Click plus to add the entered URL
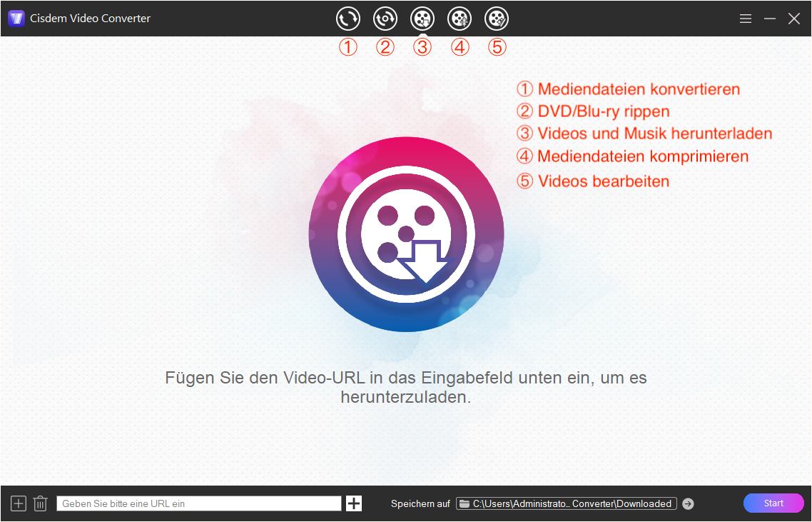This screenshot has height=522, width=812. tap(355, 503)
